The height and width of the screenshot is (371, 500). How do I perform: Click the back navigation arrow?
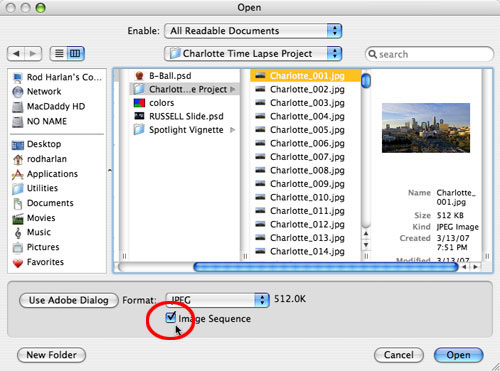tap(16, 53)
